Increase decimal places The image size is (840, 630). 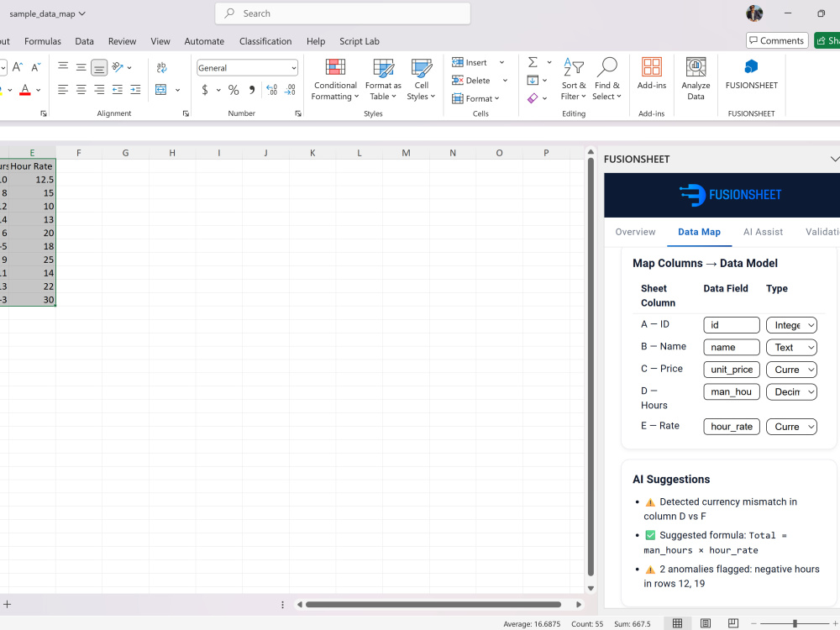271,90
